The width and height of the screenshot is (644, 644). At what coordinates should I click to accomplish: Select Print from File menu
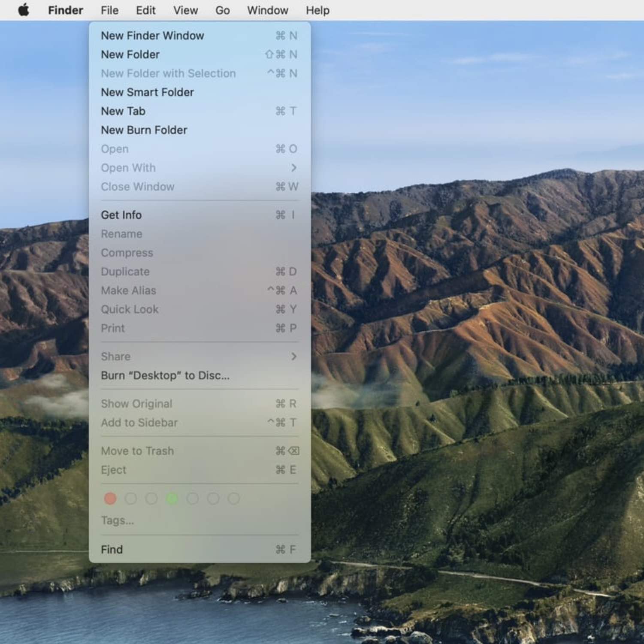pos(200,328)
